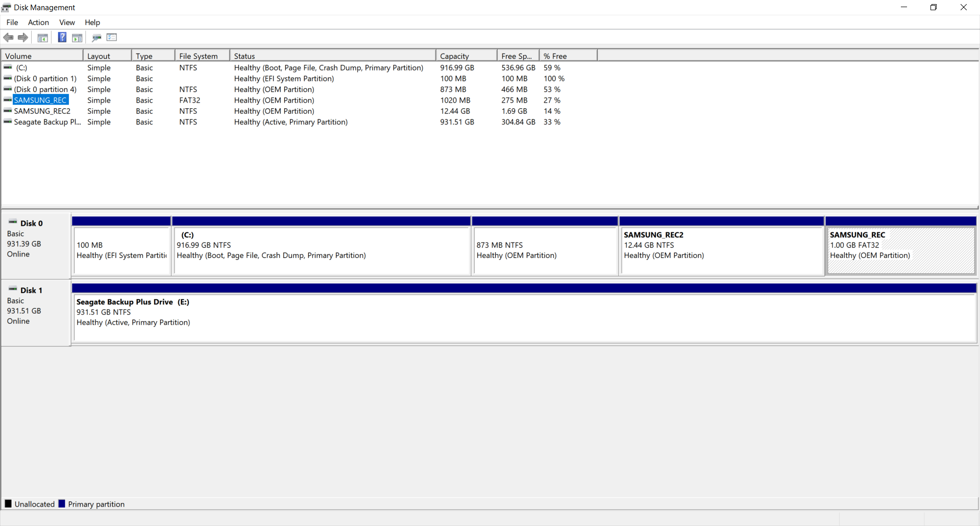
Task: Click the Unallocated black legend swatch
Action: (x=8, y=504)
